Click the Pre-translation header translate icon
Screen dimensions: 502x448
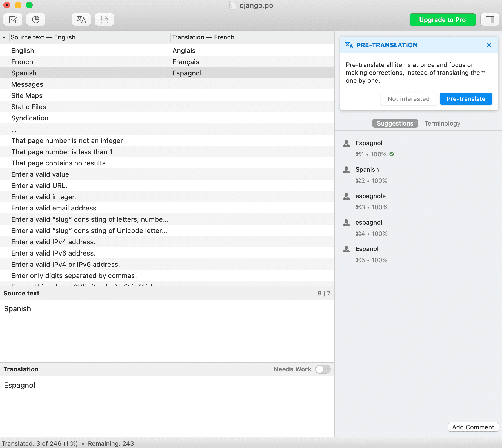click(x=349, y=45)
